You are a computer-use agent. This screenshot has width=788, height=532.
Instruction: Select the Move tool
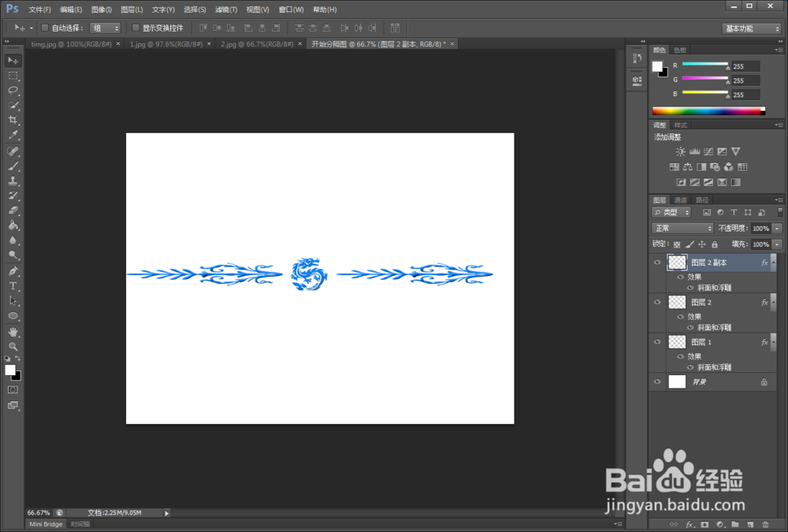pos(13,61)
